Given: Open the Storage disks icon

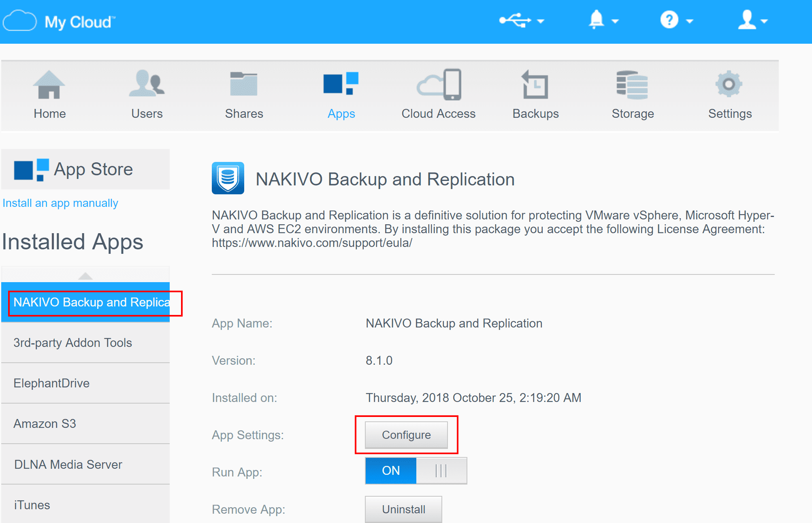Looking at the screenshot, I should 632,85.
